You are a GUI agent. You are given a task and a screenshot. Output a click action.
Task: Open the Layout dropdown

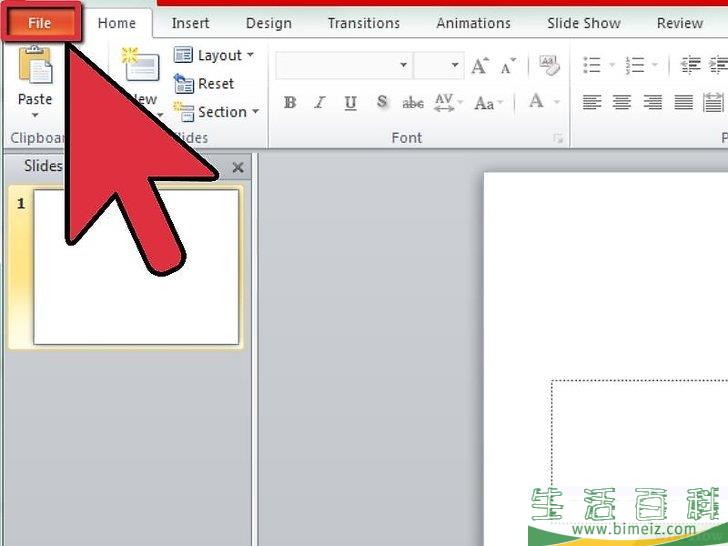click(x=214, y=55)
